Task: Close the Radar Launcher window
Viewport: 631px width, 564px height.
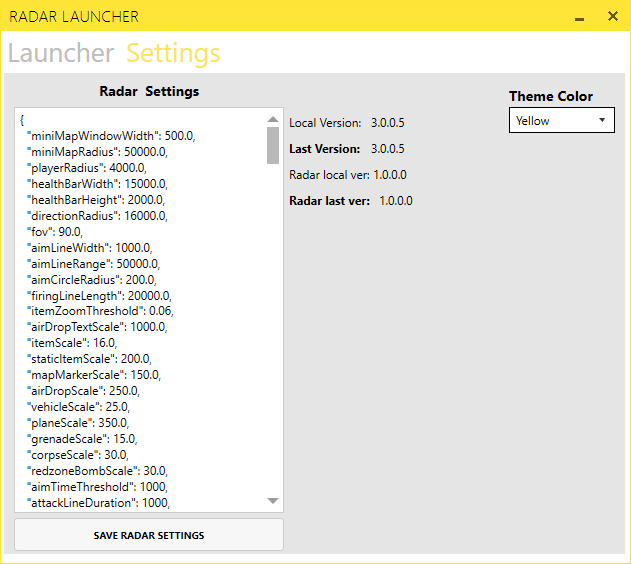Action: (x=612, y=17)
